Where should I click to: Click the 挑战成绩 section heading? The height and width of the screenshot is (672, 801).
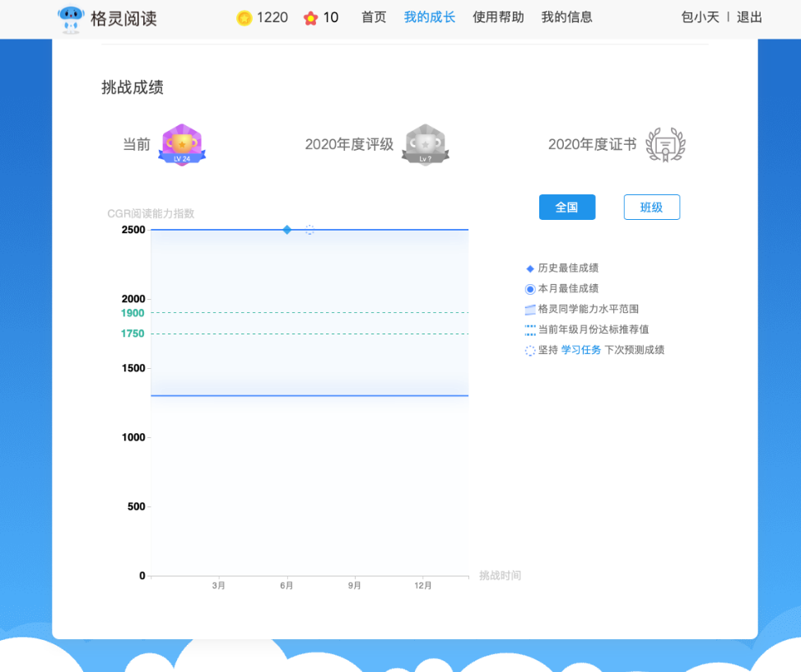pyautogui.click(x=133, y=87)
